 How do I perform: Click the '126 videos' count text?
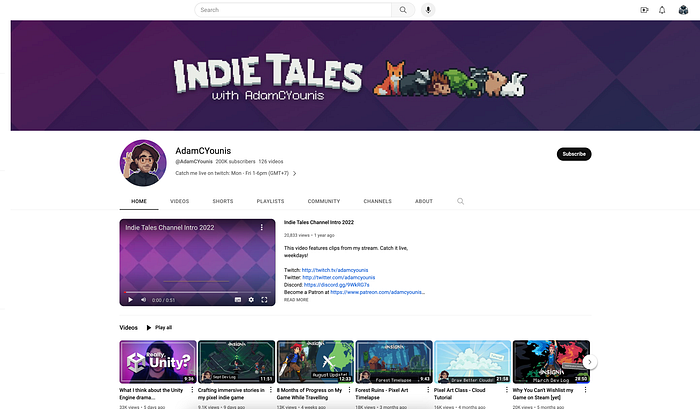[271, 162]
